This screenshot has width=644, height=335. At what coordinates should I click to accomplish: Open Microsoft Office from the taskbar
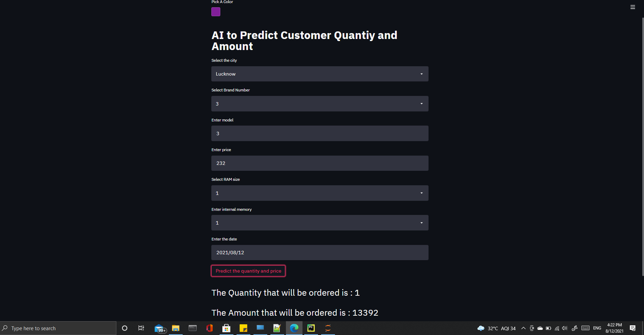pyautogui.click(x=209, y=328)
